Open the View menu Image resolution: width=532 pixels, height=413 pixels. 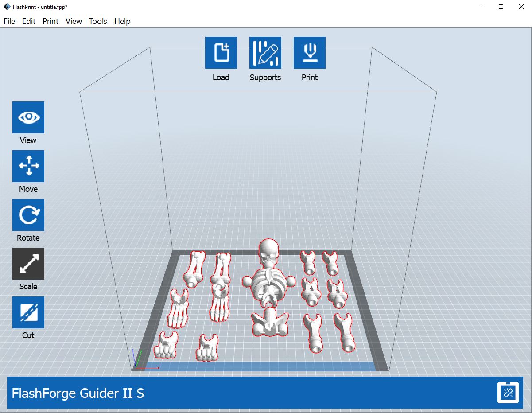(x=74, y=21)
